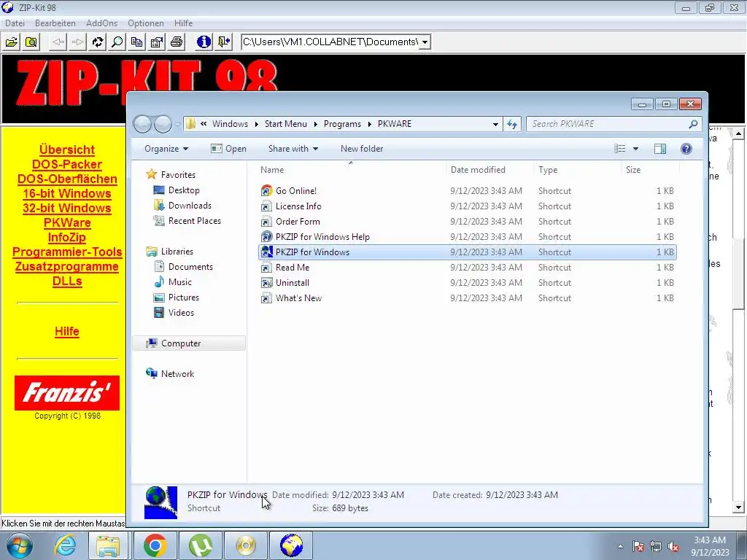This screenshot has height=560, width=747.
Task: Open the Hilfe menu in menu bar
Action: (x=183, y=23)
